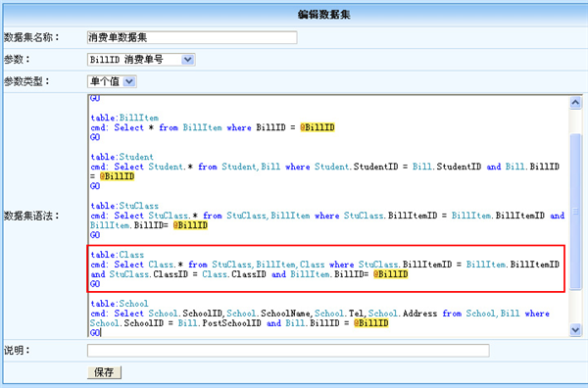Screen dimensions: 588x388
Task: Open the BillID 消费单号 parameter dropdown
Action: click(141, 60)
